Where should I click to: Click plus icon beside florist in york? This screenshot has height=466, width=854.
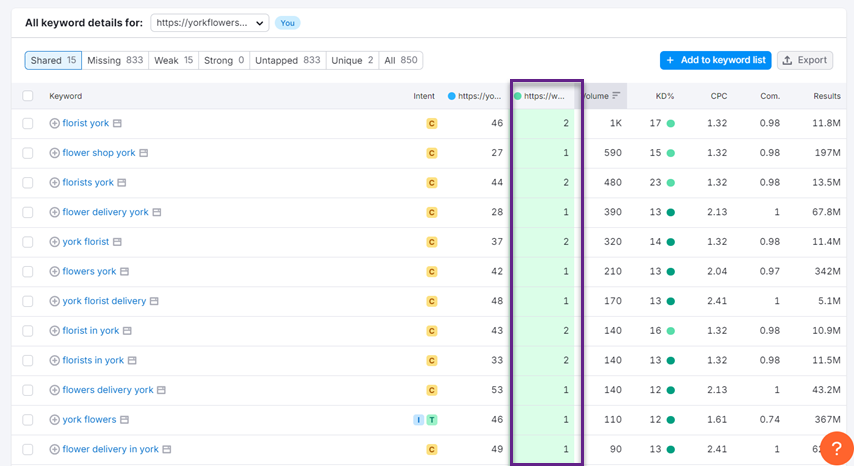pyautogui.click(x=54, y=331)
